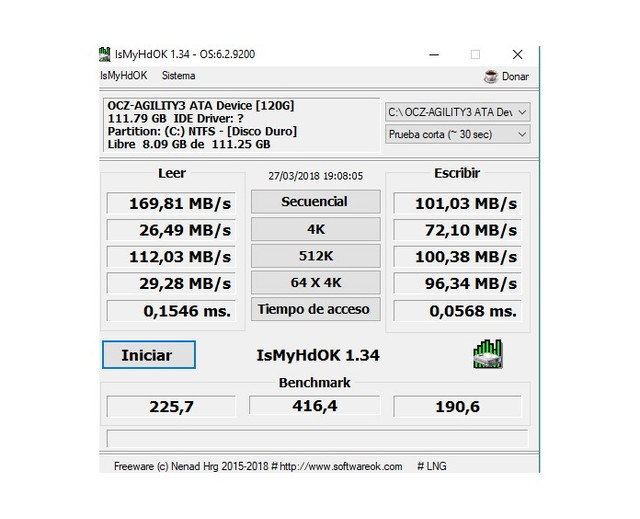The image size is (640, 519).
Task: Click the 4K test button
Action: 316,229
